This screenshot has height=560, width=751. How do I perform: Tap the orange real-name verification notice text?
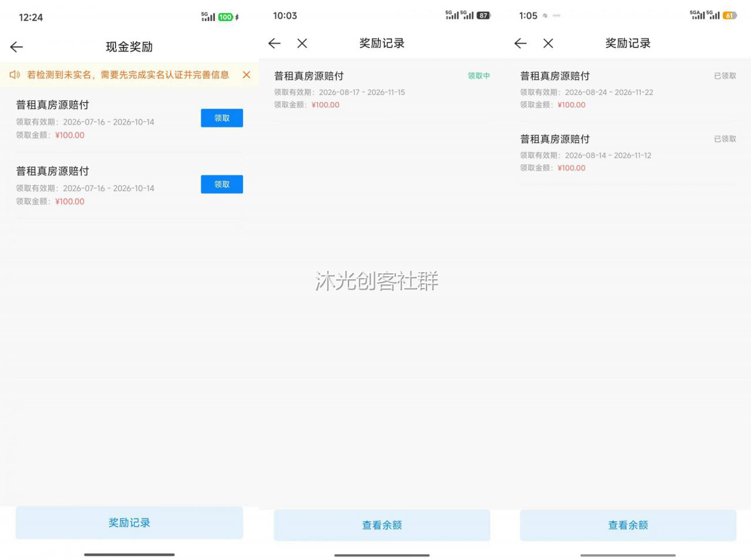pyautogui.click(x=128, y=74)
